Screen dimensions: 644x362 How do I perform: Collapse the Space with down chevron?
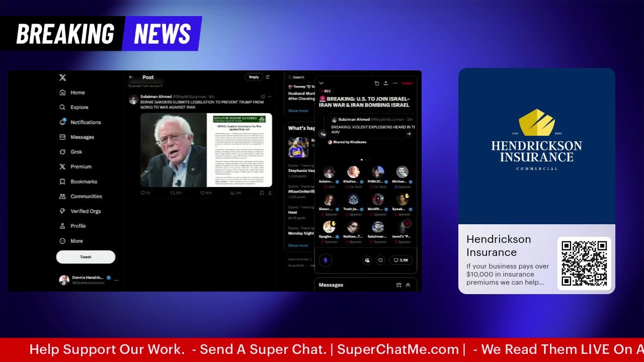321,83
